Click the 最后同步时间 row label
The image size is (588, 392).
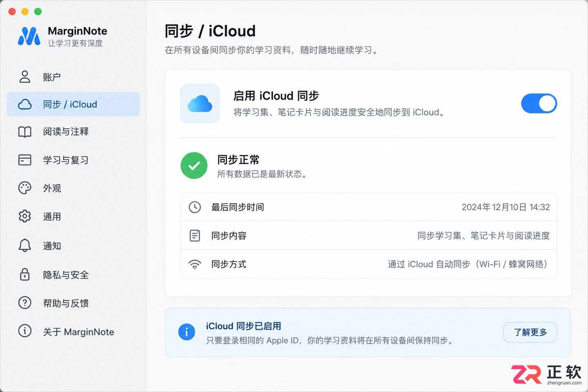[x=238, y=207]
